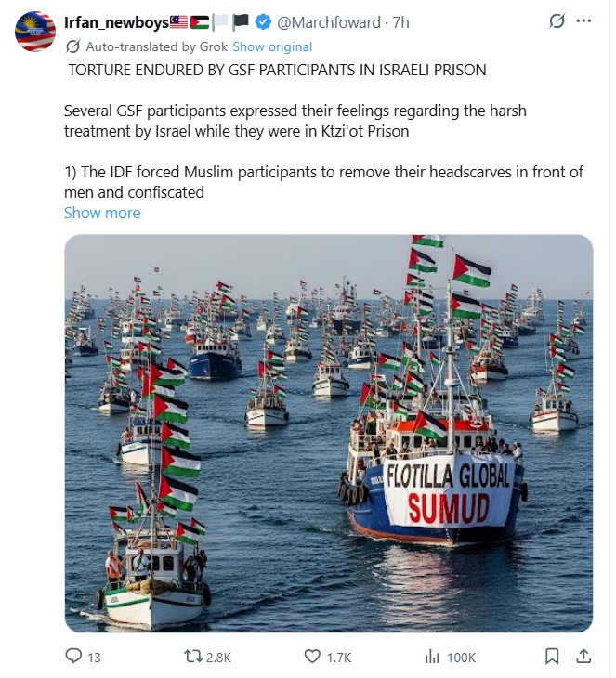Click the 100K views count
616x678 pixels.
coord(461,658)
